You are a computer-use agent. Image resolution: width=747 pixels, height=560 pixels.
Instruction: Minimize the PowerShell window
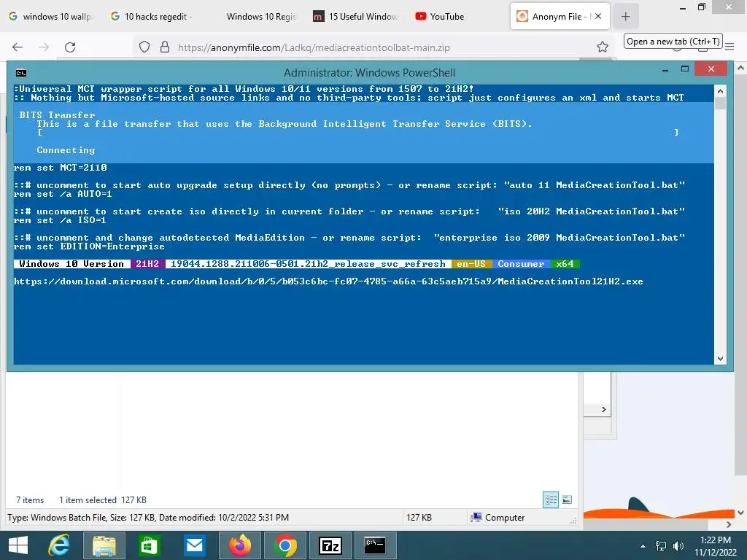pos(665,70)
